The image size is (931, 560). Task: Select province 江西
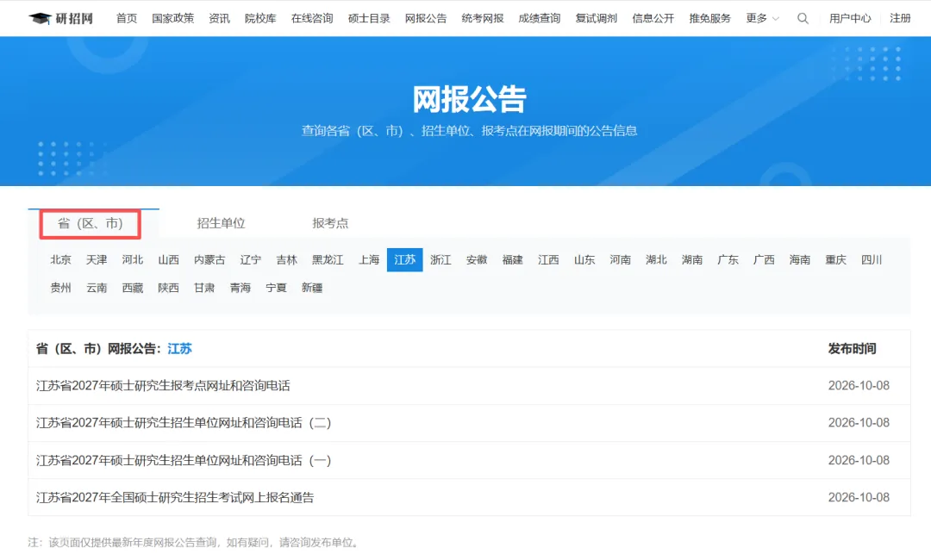(x=548, y=260)
